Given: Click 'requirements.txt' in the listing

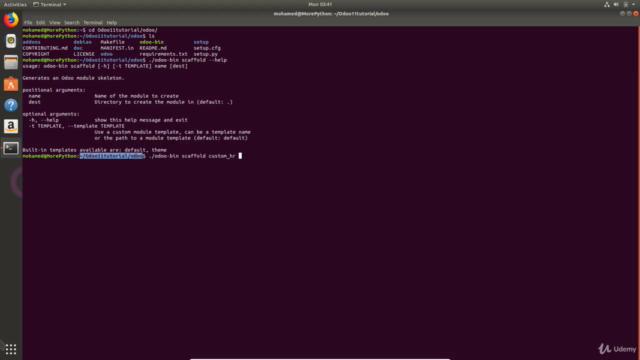Looking at the screenshot, I should [164, 54].
